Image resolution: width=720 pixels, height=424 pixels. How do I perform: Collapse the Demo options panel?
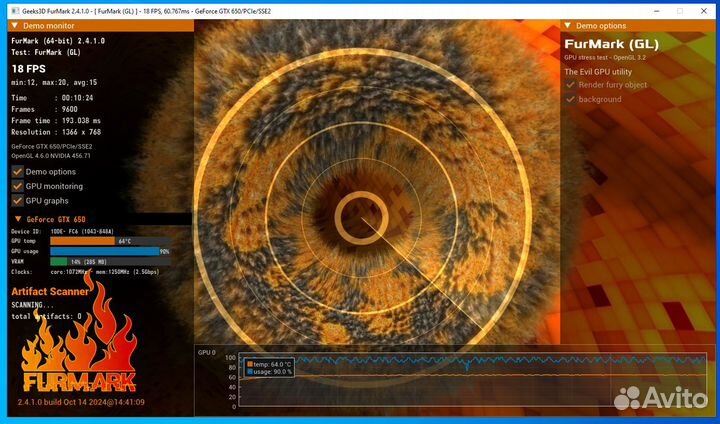[568, 24]
